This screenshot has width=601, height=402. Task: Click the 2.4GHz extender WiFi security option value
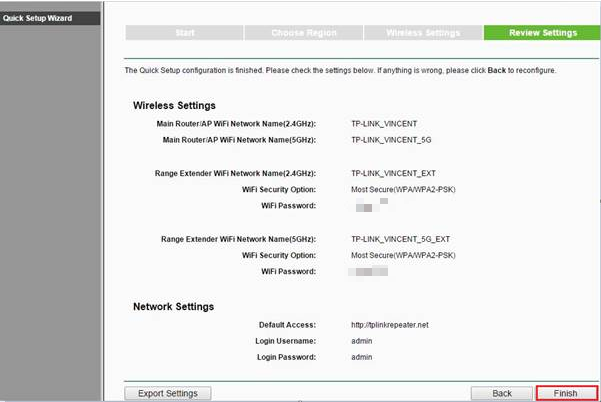click(402, 189)
